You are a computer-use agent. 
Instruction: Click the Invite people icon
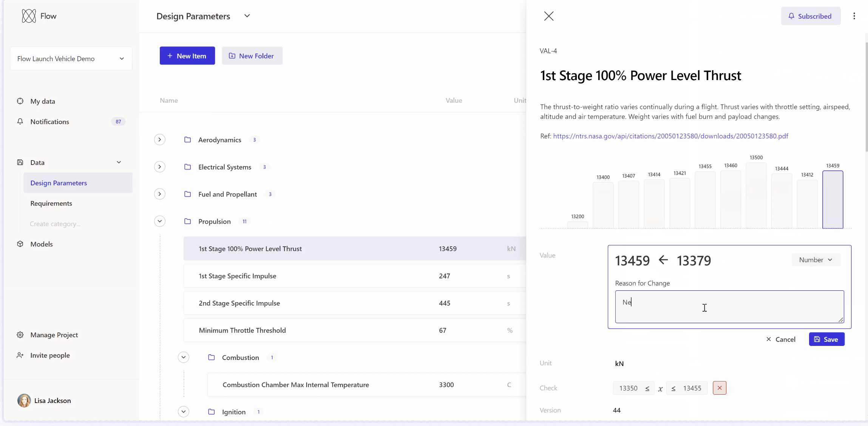point(20,355)
